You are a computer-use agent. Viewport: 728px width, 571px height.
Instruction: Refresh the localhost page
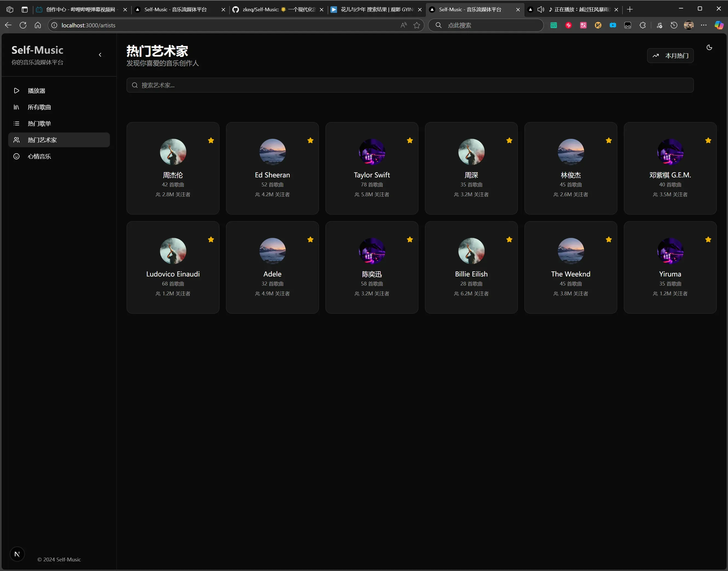tap(23, 25)
